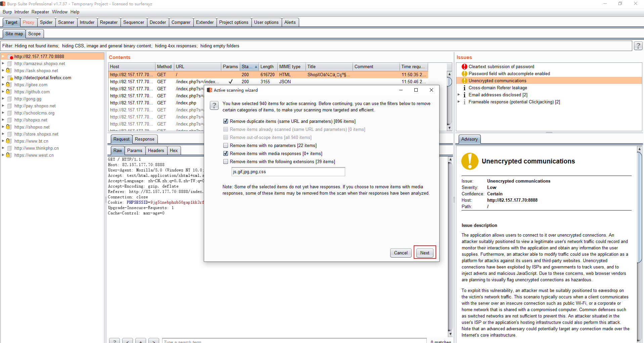Viewport: 644px width, 343px height.
Task: Maximize the Active scanning wizard dialog
Action: click(x=416, y=90)
